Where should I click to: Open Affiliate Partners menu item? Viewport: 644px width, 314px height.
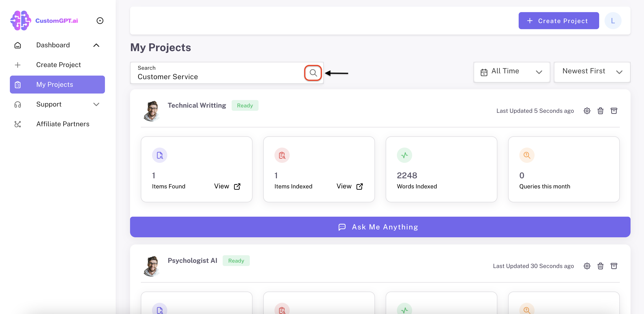point(63,124)
